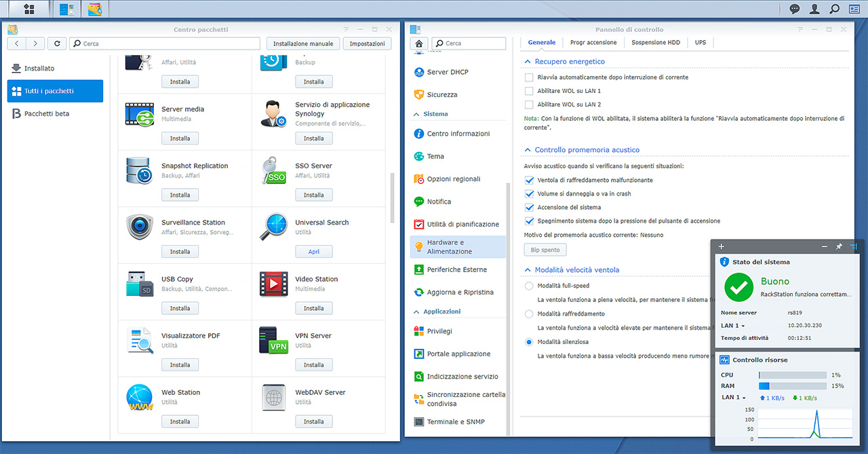
Task: Enable the WOL su LAN 1 checkbox
Action: point(530,91)
